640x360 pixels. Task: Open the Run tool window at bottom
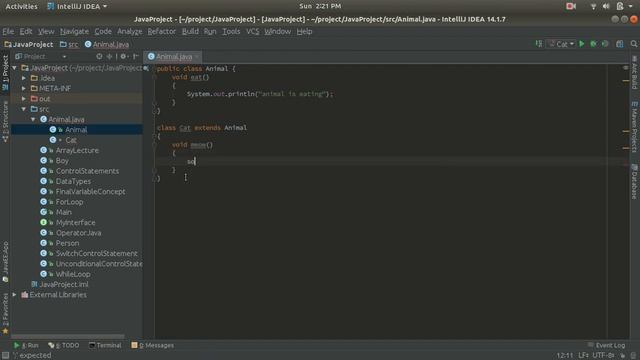point(26,345)
